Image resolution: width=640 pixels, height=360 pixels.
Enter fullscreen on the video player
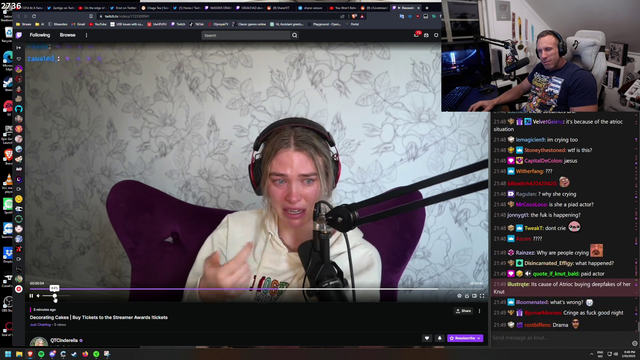(x=482, y=296)
